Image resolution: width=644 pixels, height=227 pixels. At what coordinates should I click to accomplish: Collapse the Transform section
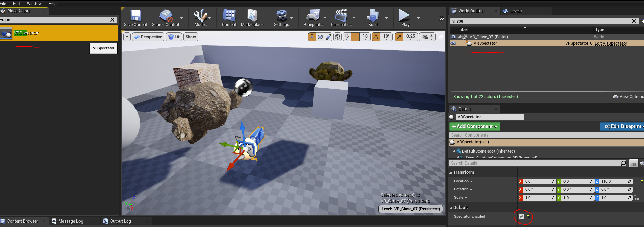pos(451,172)
